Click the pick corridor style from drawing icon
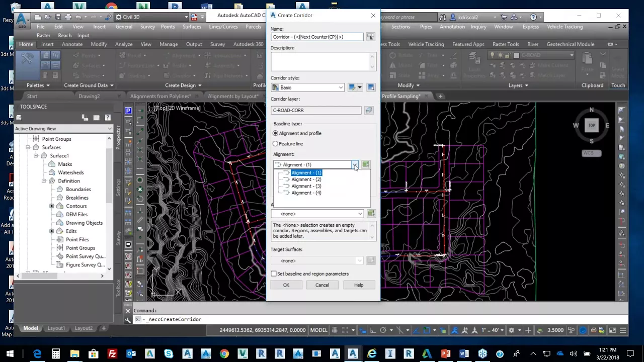Screen dimensions: 644x362 [371, 87]
